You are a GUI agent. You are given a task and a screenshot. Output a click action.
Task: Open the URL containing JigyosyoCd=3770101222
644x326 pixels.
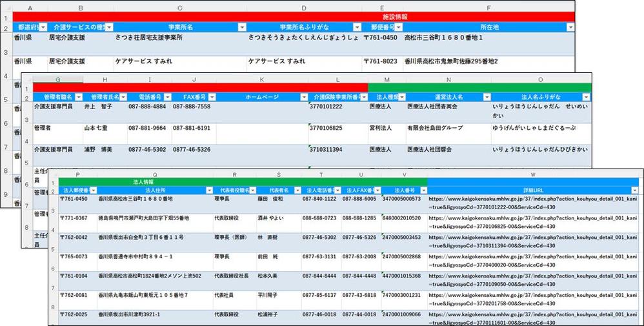pos(533,203)
